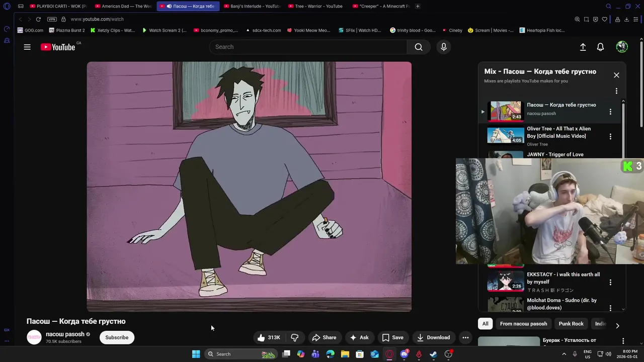The height and width of the screenshot is (362, 644).
Task: Open the YouTube upload/create icon
Action: (x=583, y=47)
